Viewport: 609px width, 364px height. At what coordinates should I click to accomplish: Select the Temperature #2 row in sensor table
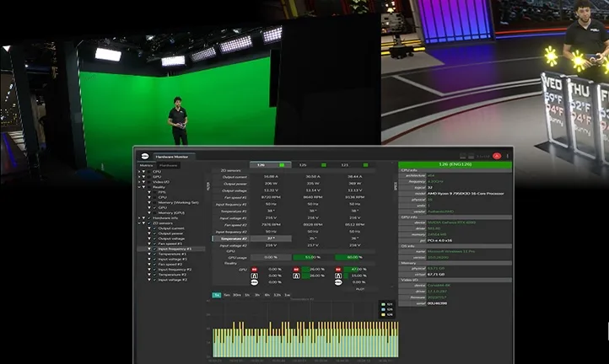tap(234, 238)
